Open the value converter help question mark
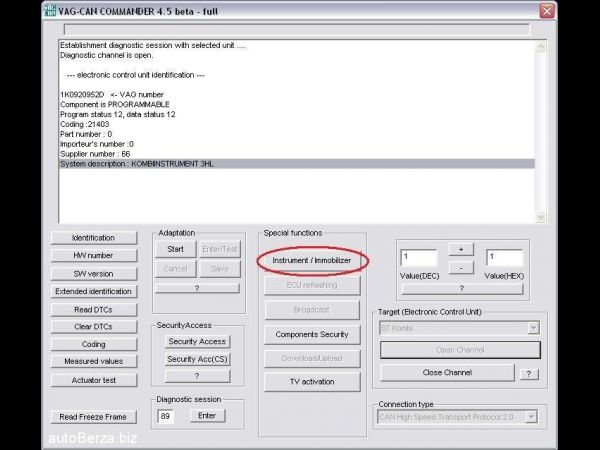Viewport: 600px width, 450px height. click(x=462, y=289)
